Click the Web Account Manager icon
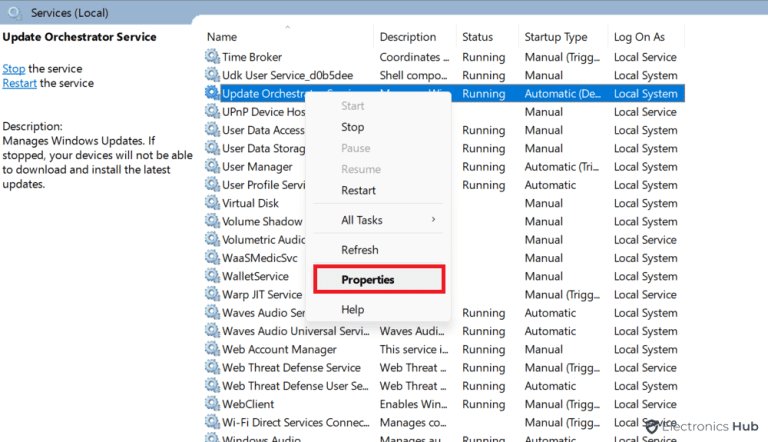This screenshot has height=442, width=768. coord(212,349)
